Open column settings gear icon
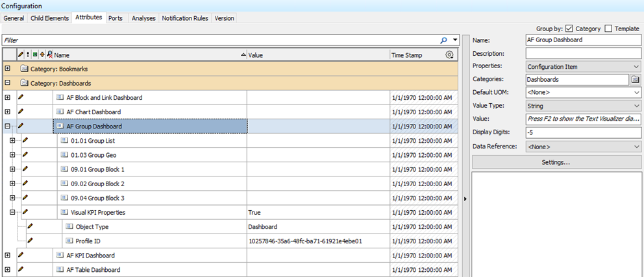644x277 pixels. [449, 55]
